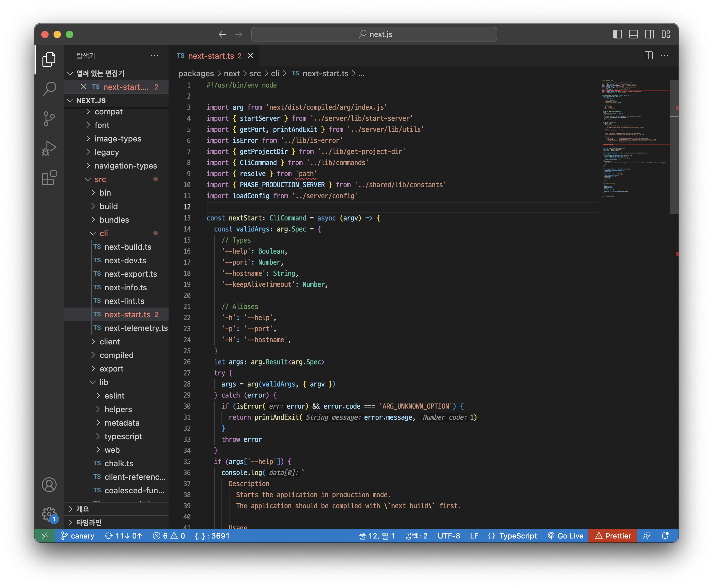Click the src breadcrumb
The image size is (713, 588).
[255, 73]
